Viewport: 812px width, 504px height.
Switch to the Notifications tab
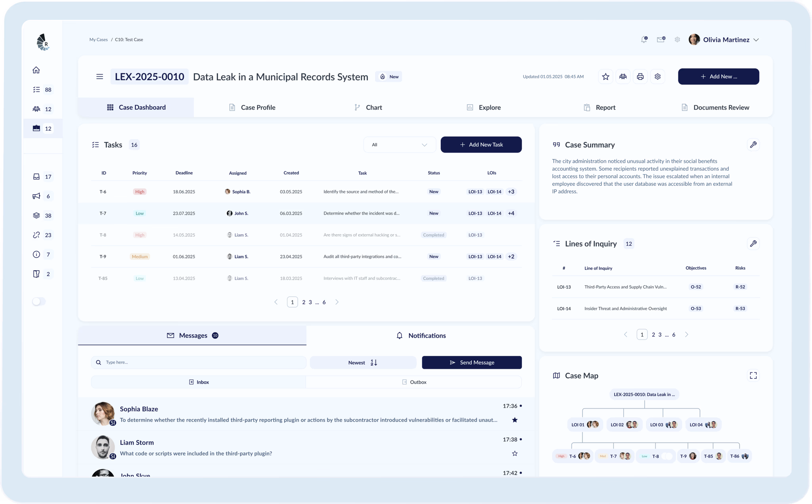421,336
